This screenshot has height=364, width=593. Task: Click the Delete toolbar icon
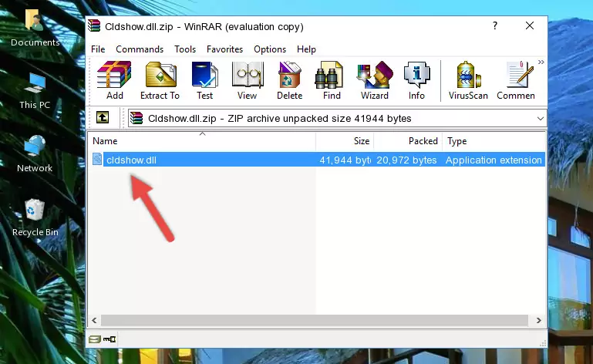[x=290, y=81]
